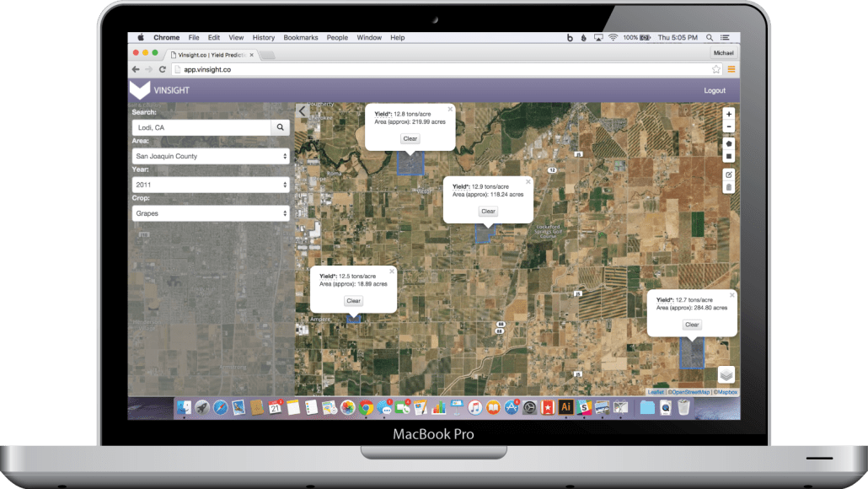Close the 12.7 tons/acre yield popup

tap(731, 295)
